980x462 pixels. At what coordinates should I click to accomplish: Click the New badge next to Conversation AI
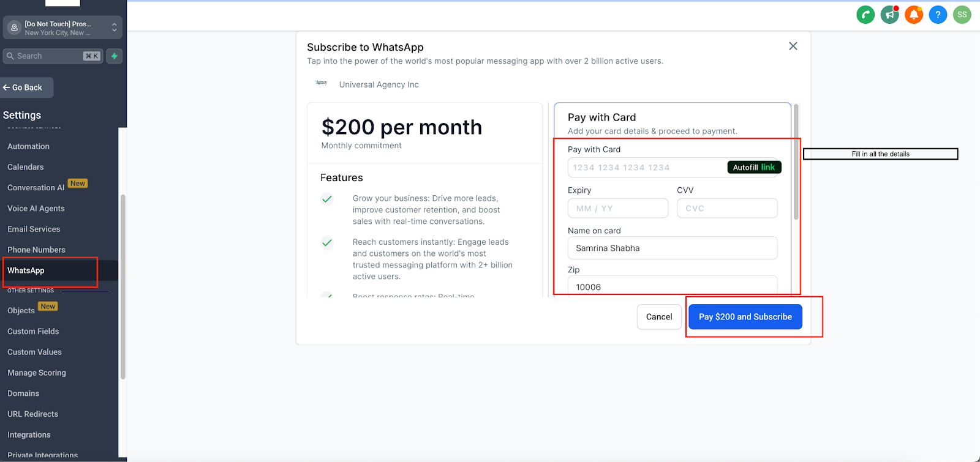pos(78,184)
